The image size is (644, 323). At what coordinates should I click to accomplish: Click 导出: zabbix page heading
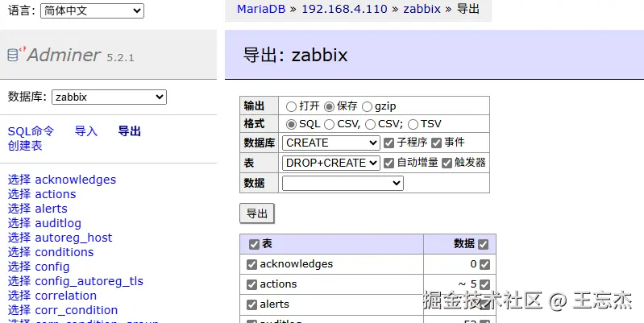295,55
